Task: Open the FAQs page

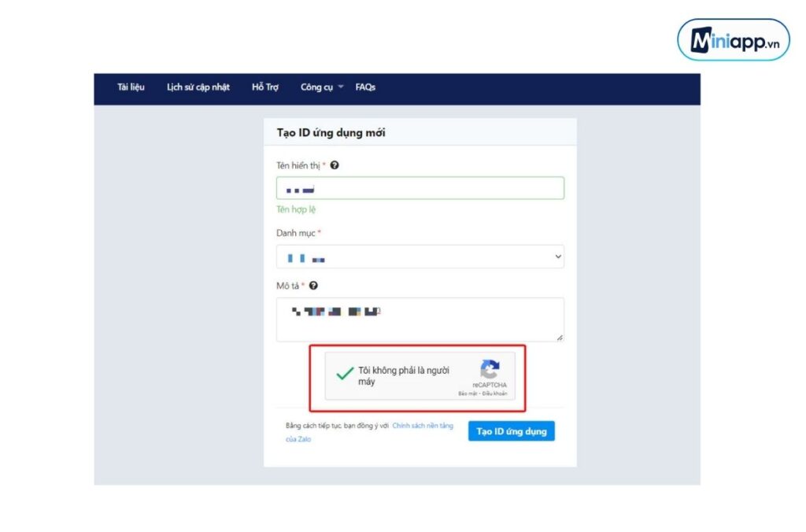Action: [365, 87]
